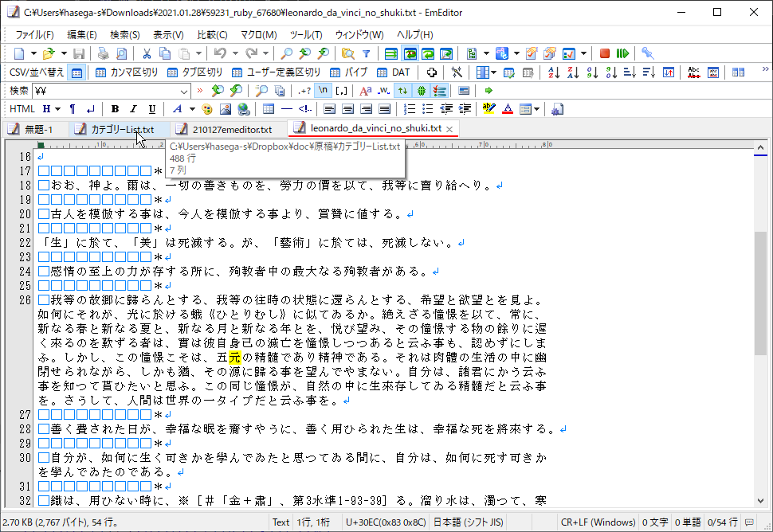Click the blue pushpin icon
Screen dimensions: 773x532
648,53
